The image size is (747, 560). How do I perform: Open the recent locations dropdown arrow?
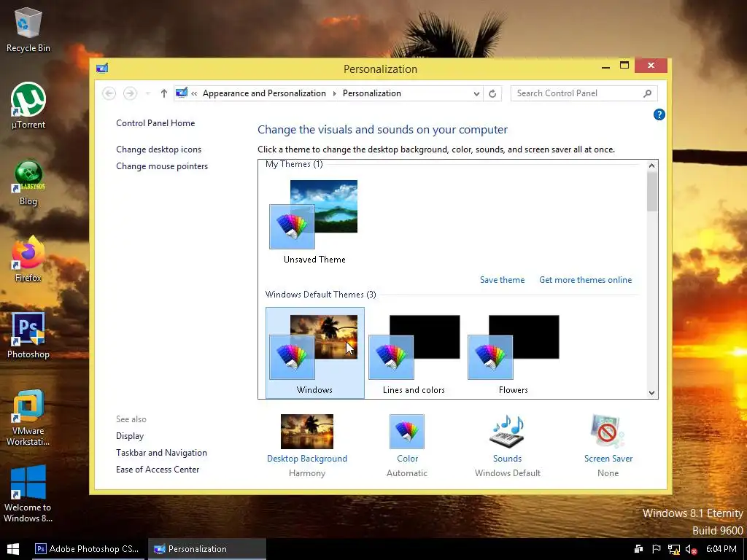(147, 93)
